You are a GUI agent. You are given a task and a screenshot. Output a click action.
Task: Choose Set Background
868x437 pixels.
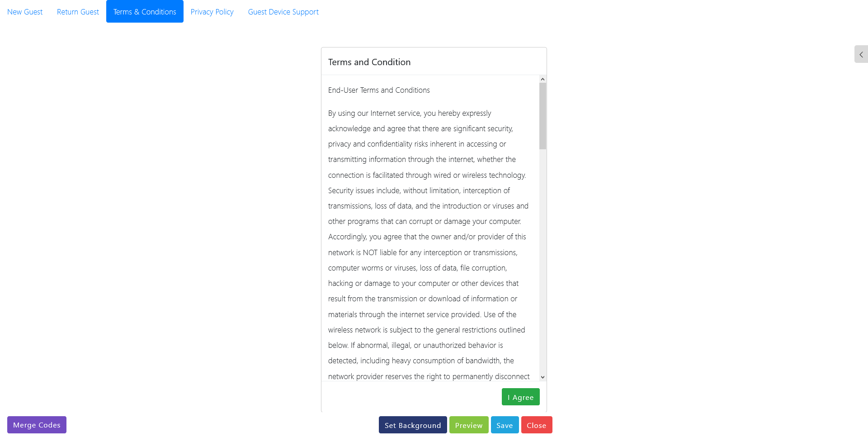[x=413, y=425]
